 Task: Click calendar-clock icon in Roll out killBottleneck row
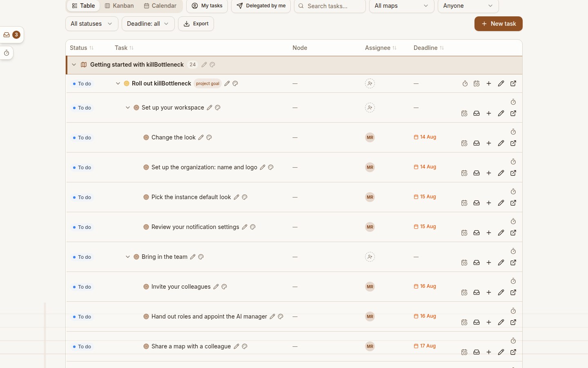pos(477,83)
